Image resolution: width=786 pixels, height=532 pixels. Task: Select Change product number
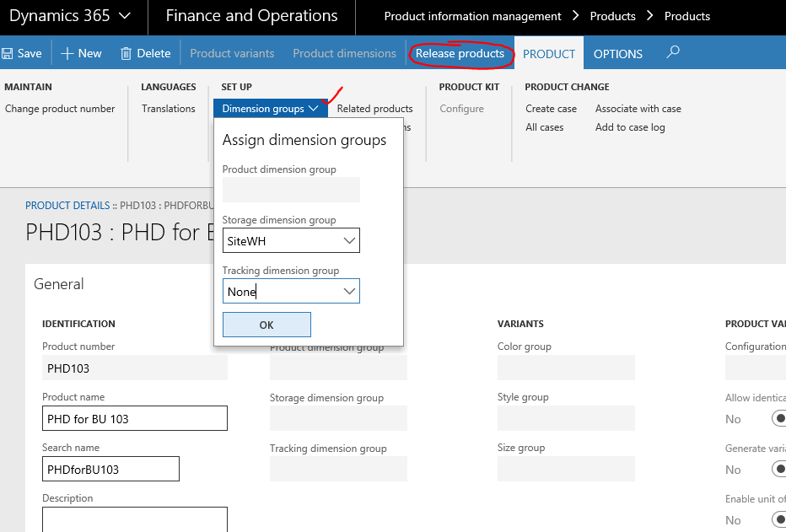(x=60, y=109)
